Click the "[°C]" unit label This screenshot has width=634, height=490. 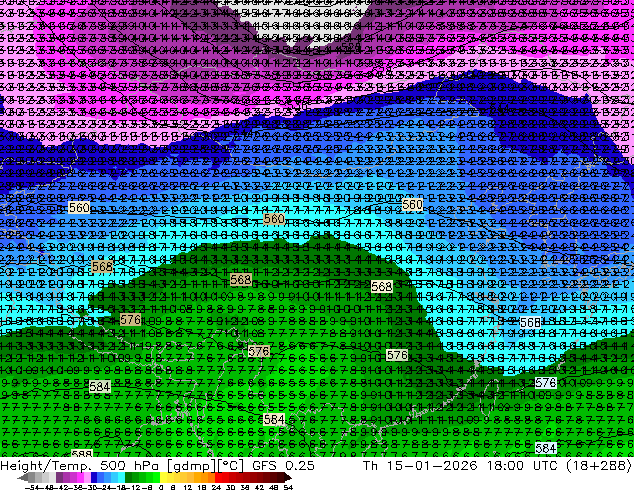(229, 466)
